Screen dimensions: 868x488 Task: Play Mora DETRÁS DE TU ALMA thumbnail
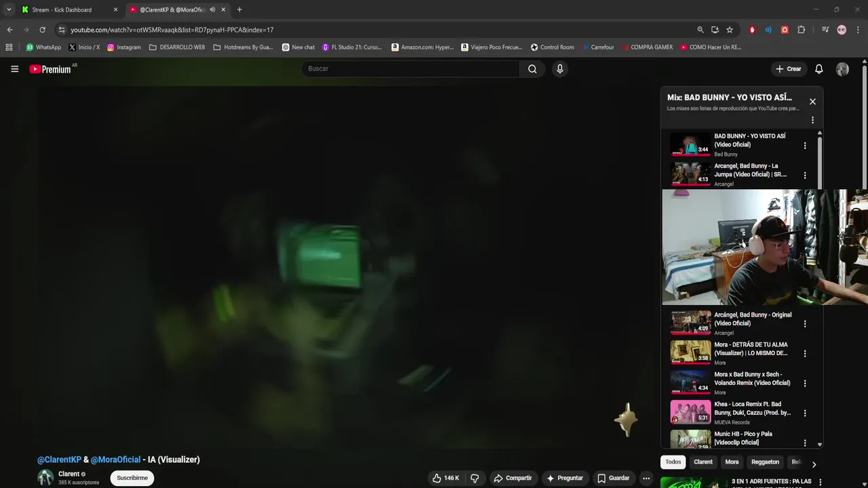tap(690, 352)
